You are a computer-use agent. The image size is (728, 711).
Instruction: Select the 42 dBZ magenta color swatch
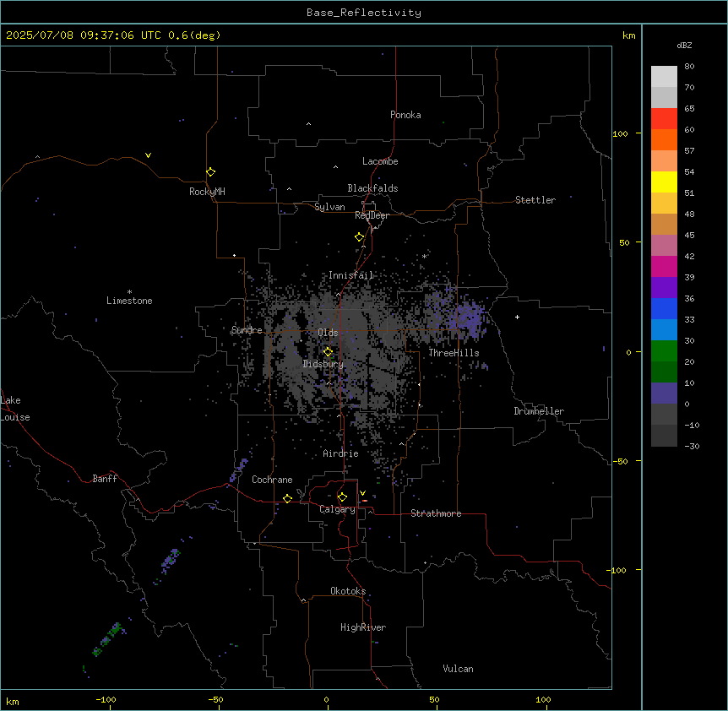664,266
